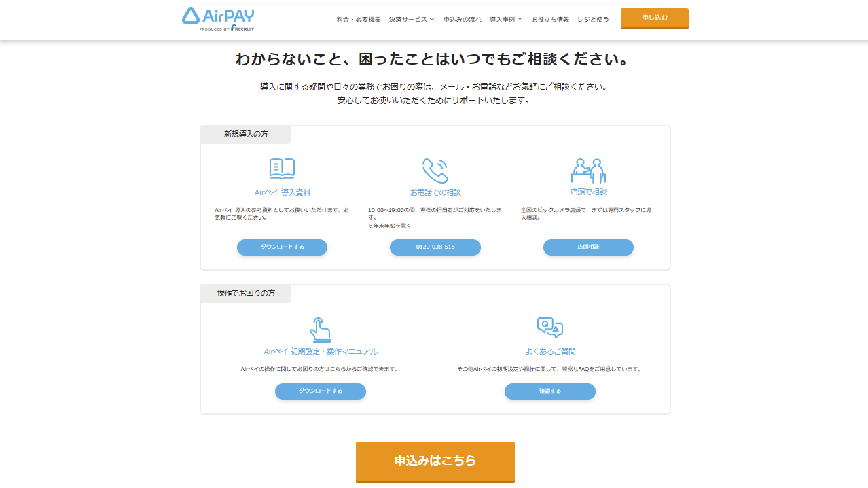This screenshot has height=488, width=868.
Task: Click the description mentioning 豊富なFAQをご用意しています
Action: click(550, 369)
